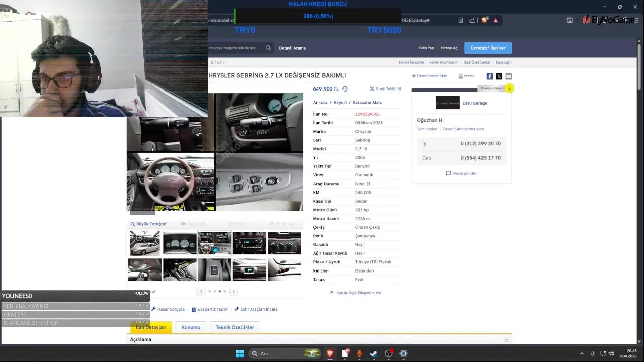Open price history clock icon beside 649.900 TL
The height and width of the screenshot is (362, 644).
[345, 89]
